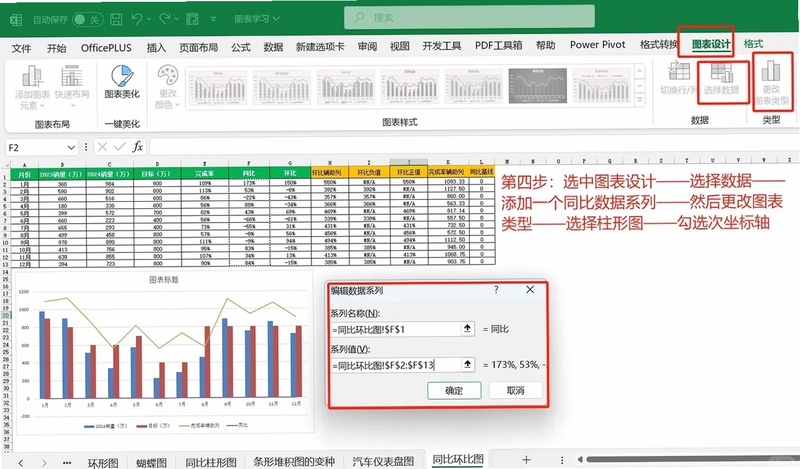800x469 pixels.
Task: Click the Undo arrow icon
Action: 136,19
